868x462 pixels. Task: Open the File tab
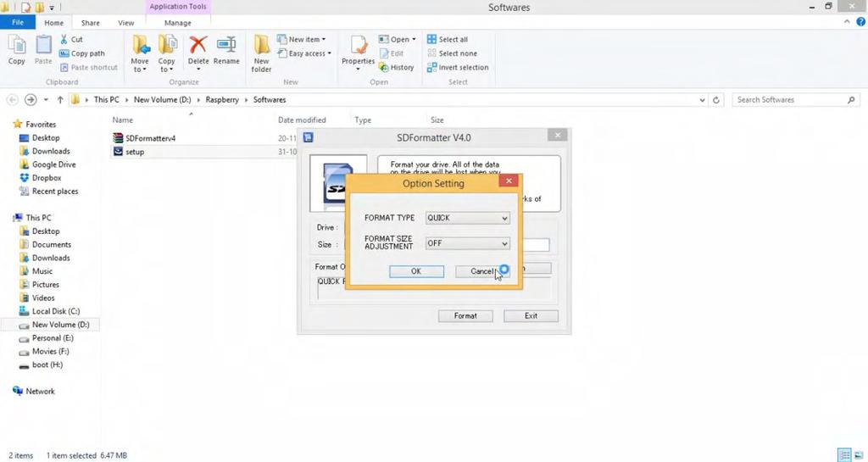point(18,23)
